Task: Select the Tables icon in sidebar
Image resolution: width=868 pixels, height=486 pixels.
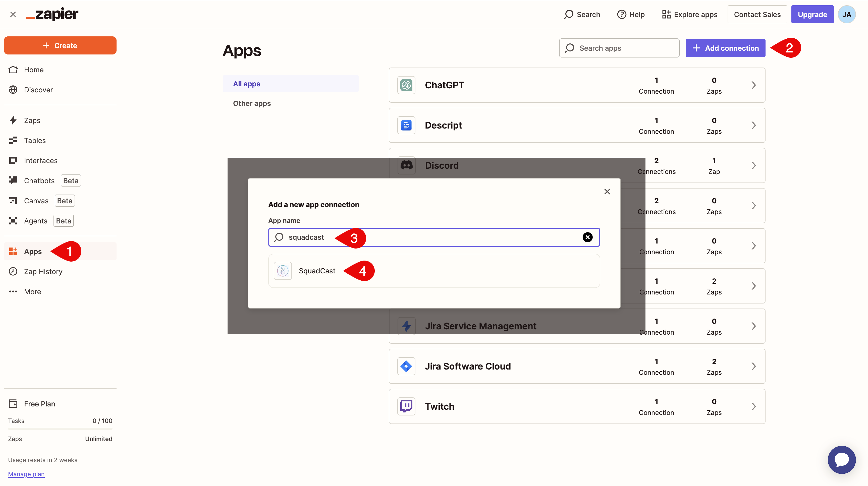Action: coord(13,140)
